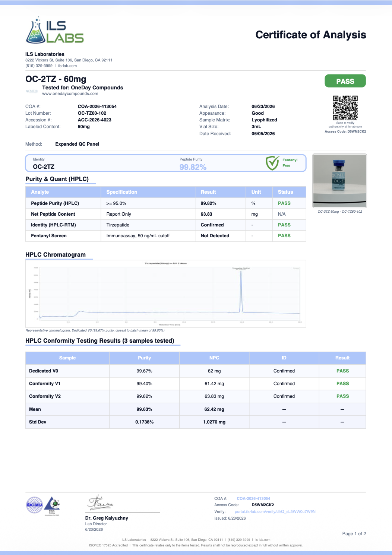Click the Certificate of Analysis title
This screenshot has width=392, height=555.
311,35
